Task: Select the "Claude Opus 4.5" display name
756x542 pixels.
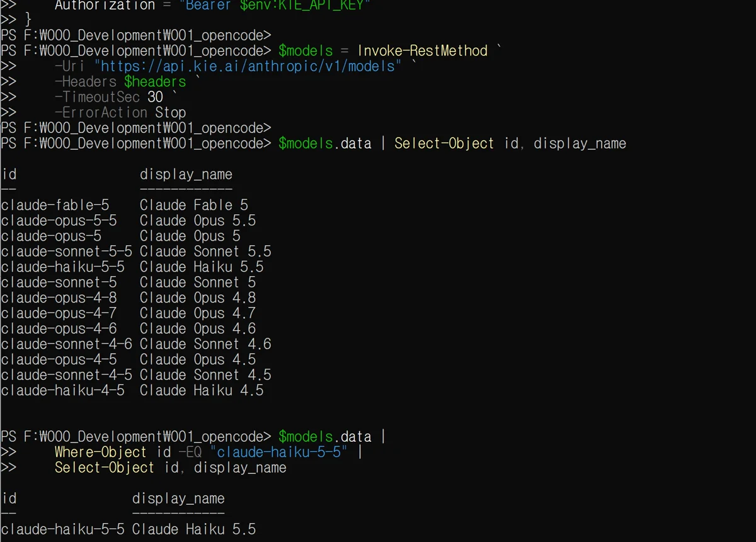Action: click(x=198, y=360)
